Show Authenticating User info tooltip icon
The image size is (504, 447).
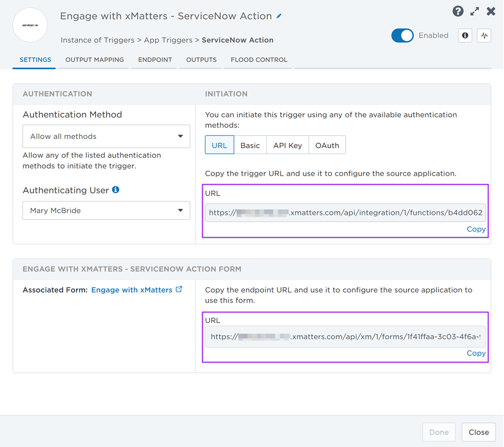pyautogui.click(x=116, y=189)
